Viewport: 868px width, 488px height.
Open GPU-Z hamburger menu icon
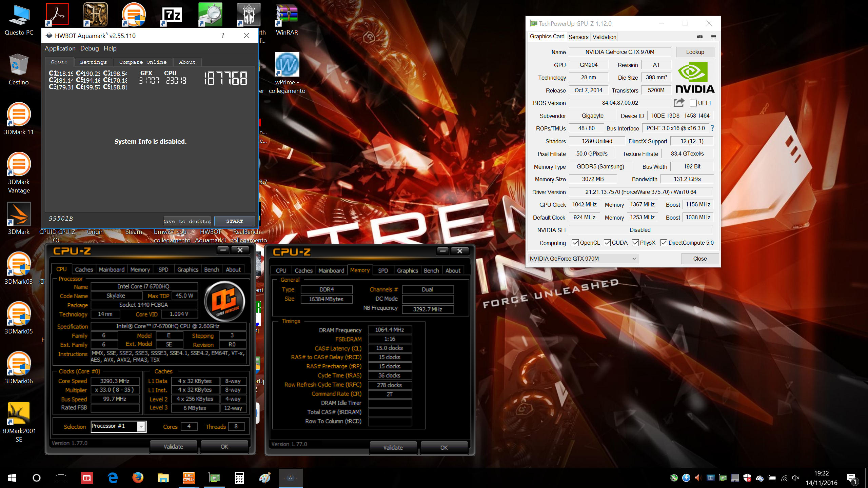coord(713,37)
